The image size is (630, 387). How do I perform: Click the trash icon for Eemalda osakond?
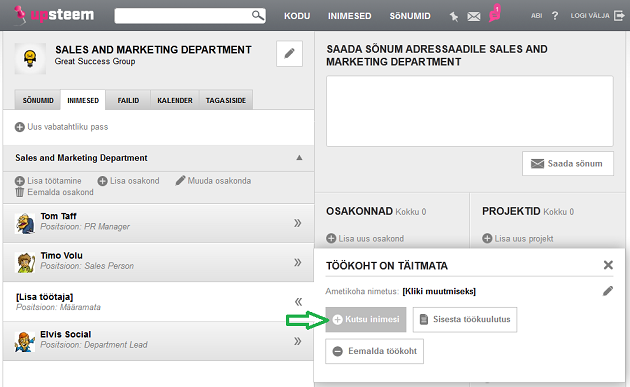(x=20, y=192)
